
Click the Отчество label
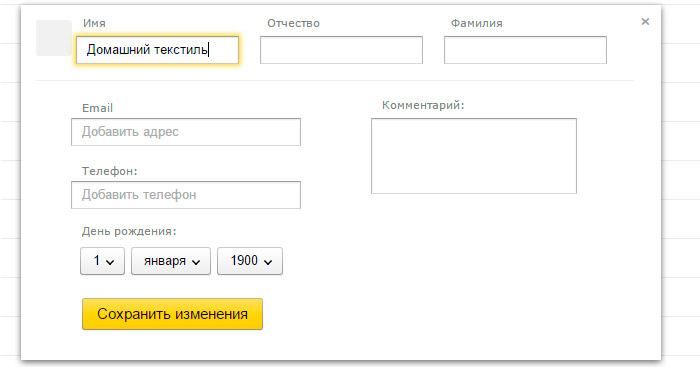pos(293,23)
